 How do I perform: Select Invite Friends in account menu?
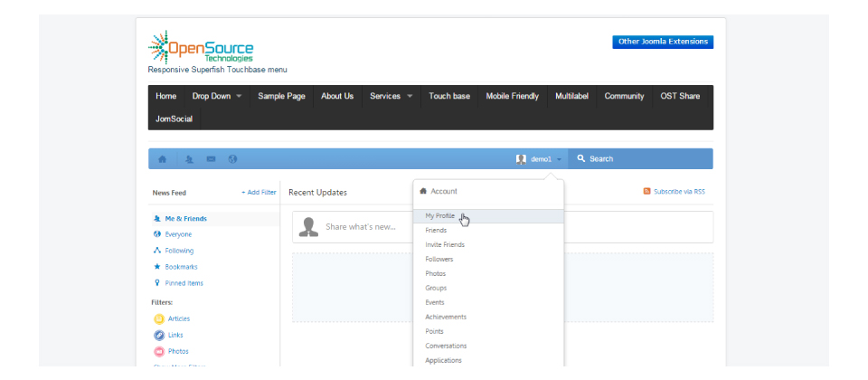tap(445, 245)
